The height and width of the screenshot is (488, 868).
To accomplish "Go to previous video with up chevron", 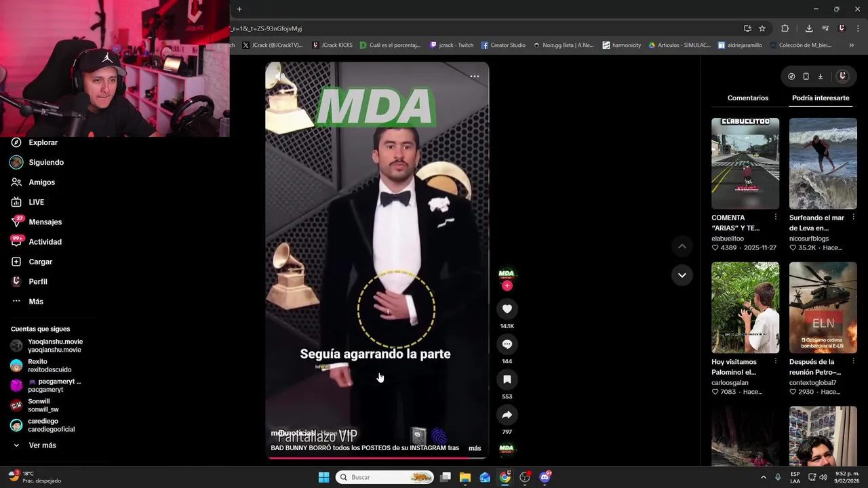I will tap(682, 247).
